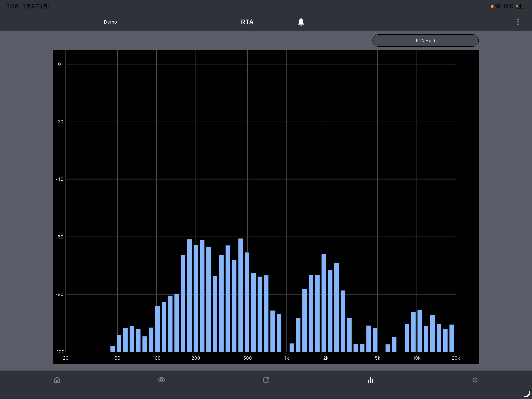Screen dimensions: 532x399
Task: Click the 0 dB axis label
Action: pos(59,64)
